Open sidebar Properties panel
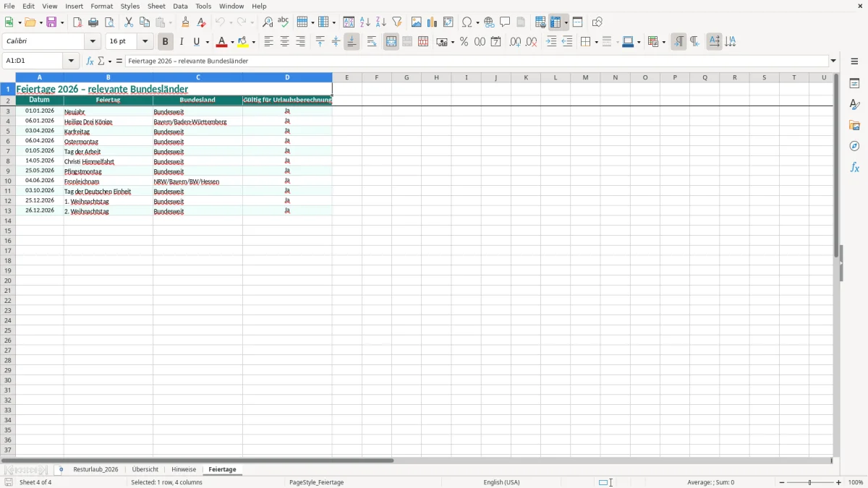 pos(854,83)
